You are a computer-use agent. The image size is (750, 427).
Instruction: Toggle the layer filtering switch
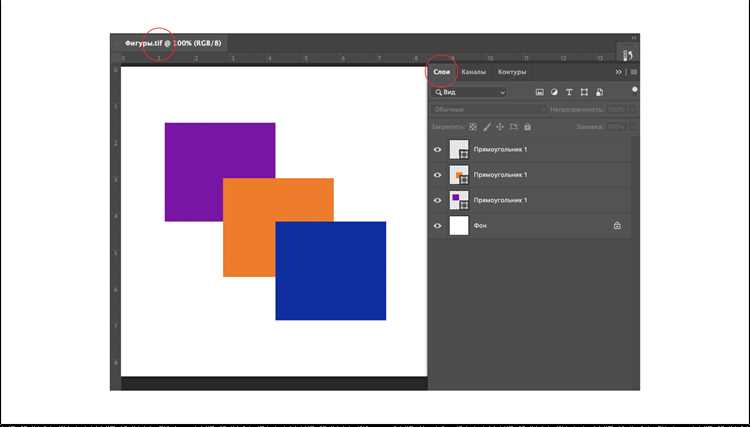[x=635, y=90]
